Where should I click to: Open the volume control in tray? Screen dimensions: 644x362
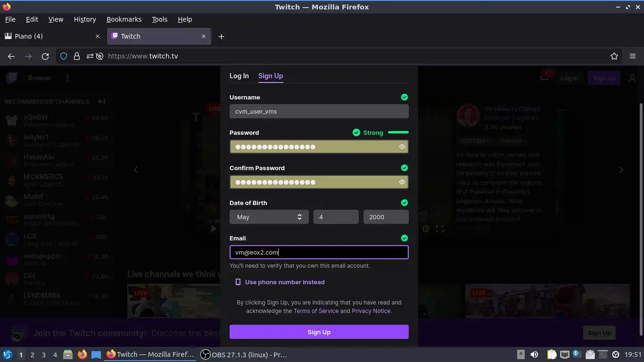(534, 354)
